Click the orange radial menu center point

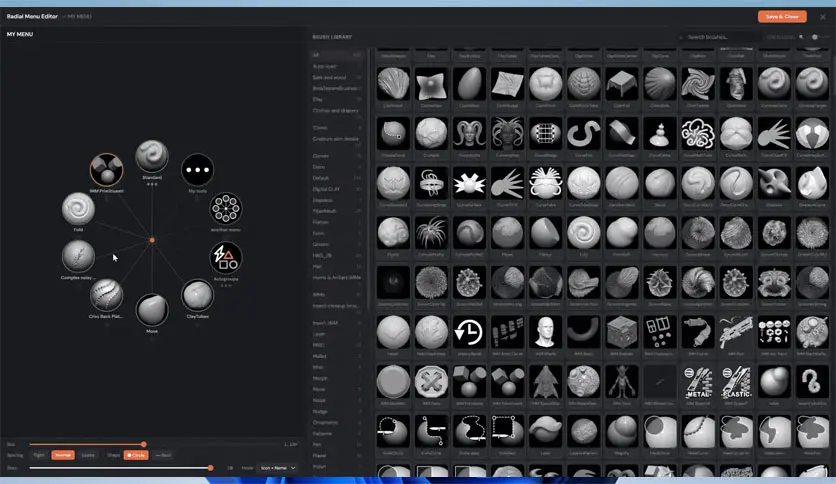pyautogui.click(x=152, y=240)
